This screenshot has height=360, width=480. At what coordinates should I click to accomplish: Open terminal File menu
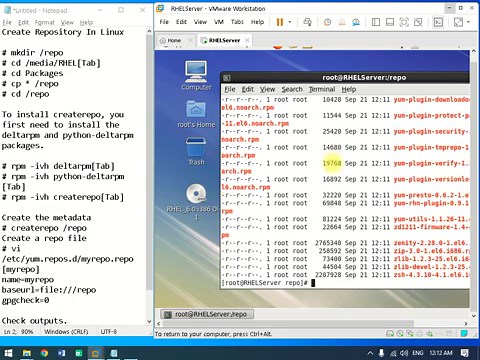(230, 89)
